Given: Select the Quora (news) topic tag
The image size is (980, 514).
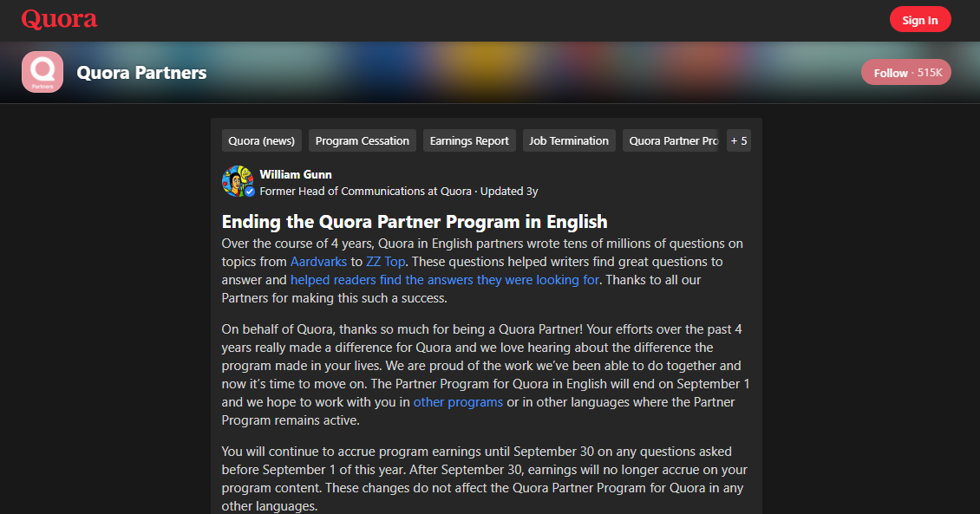Looking at the screenshot, I should (262, 140).
